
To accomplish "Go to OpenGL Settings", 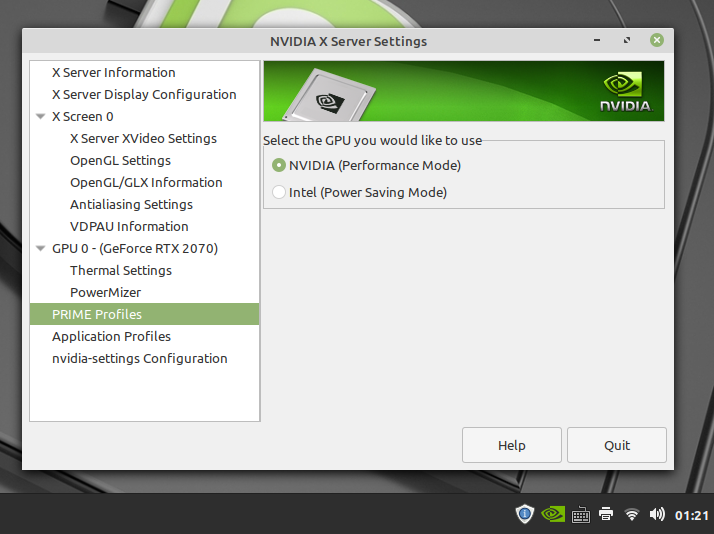I will (x=120, y=161).
